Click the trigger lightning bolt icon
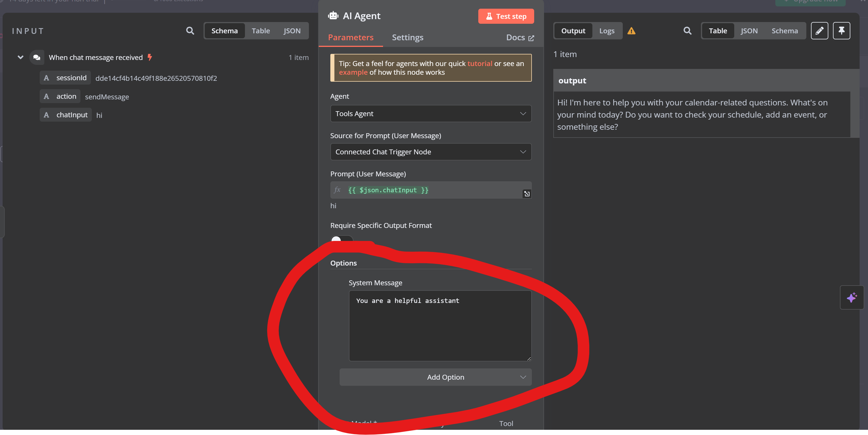 [150, 57]
